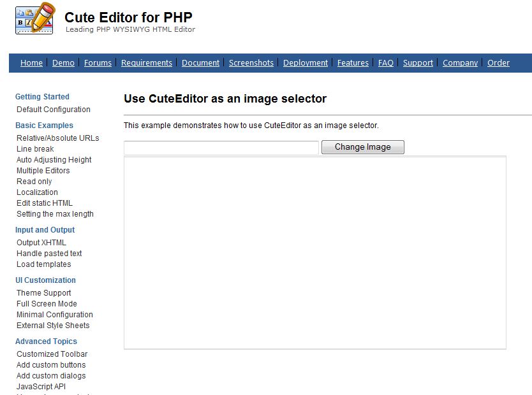
Task: Open the Default Configuration example
Action: coord(54,110)
